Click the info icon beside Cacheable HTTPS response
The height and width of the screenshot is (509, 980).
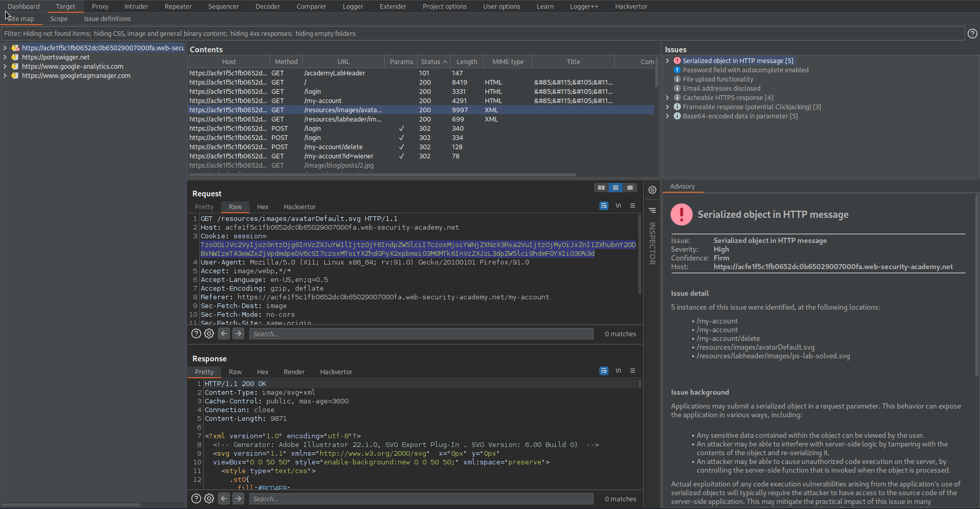pos(677,97)
